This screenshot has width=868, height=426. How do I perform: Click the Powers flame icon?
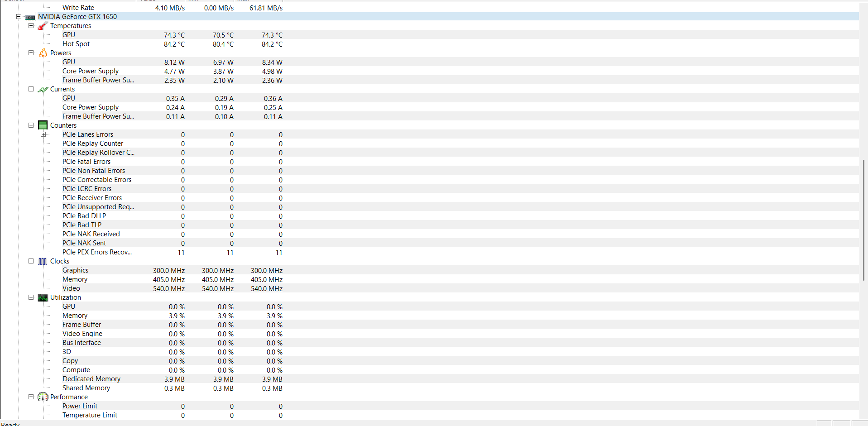point(43,53)
